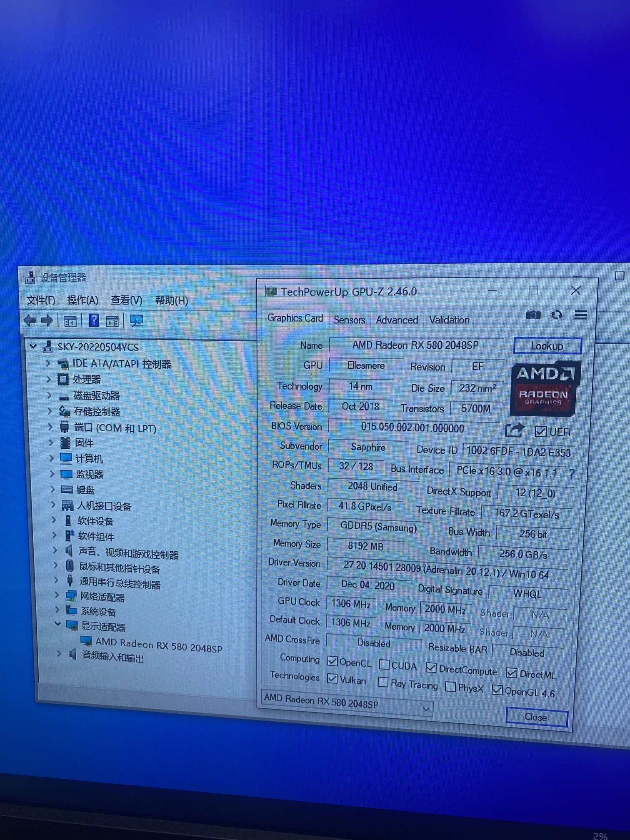Select the 系统设备 tree item
This screenshot has height=840, width=630.
click(98, 611)
